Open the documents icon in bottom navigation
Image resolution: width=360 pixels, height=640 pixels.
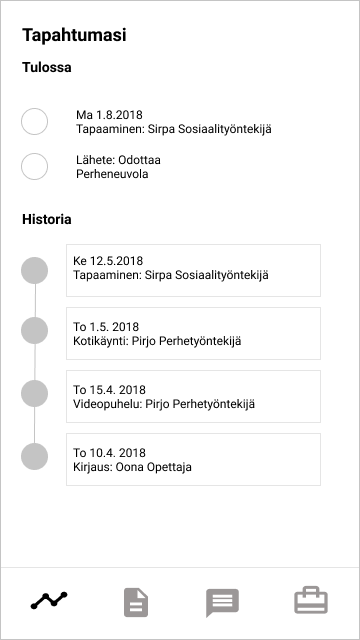(x=136, y=602)
